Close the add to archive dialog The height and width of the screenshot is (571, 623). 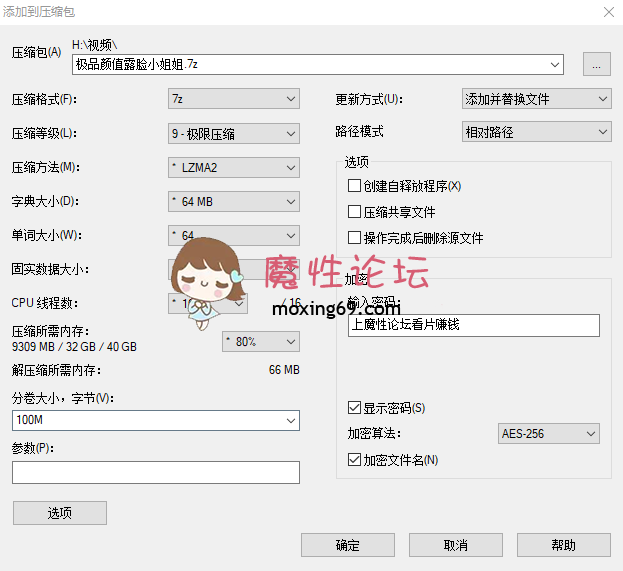click(607, 11)
